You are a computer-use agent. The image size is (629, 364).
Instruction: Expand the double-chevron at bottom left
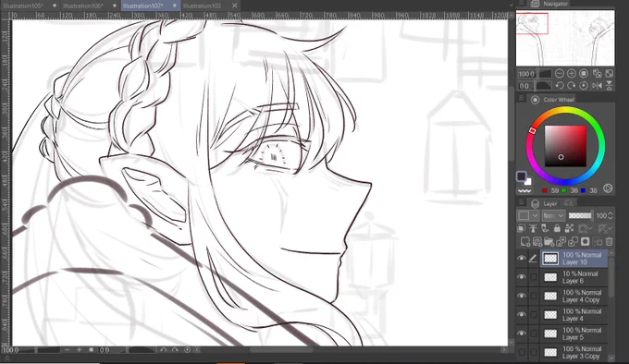click(x=6, y=358)
